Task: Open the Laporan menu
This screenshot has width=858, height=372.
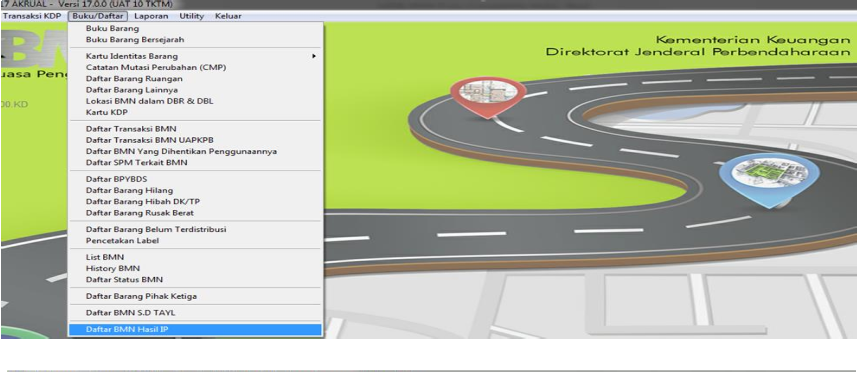Action: pos(151,16)
